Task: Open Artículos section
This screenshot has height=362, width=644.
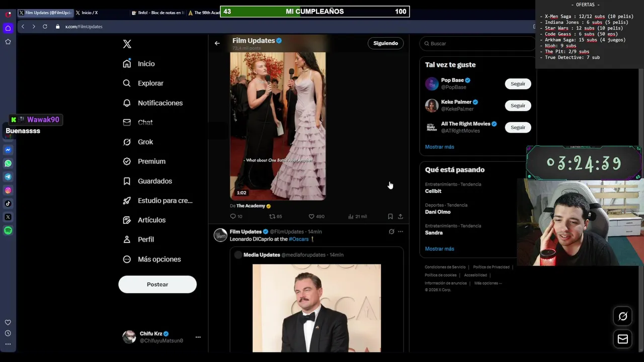Action: 144,220
